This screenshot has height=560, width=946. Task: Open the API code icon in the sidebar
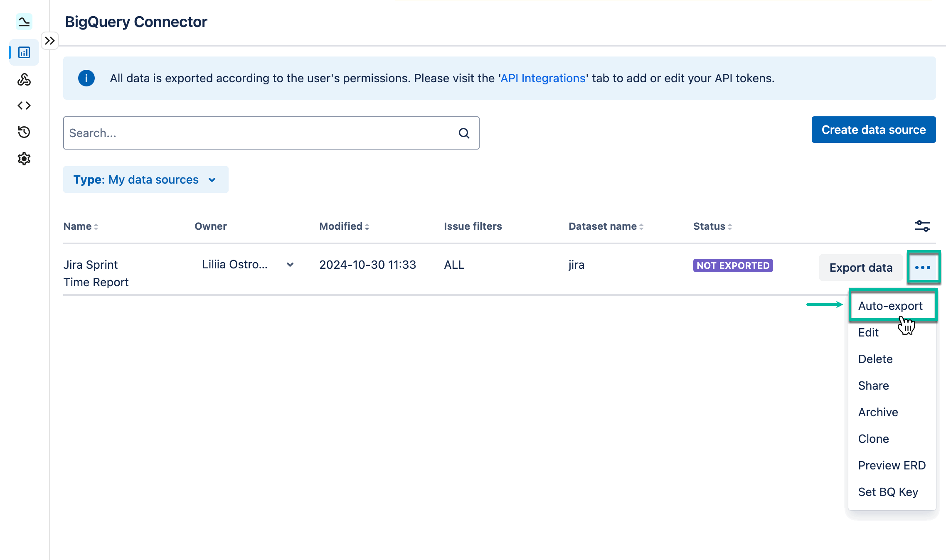(x=24, y=106)
